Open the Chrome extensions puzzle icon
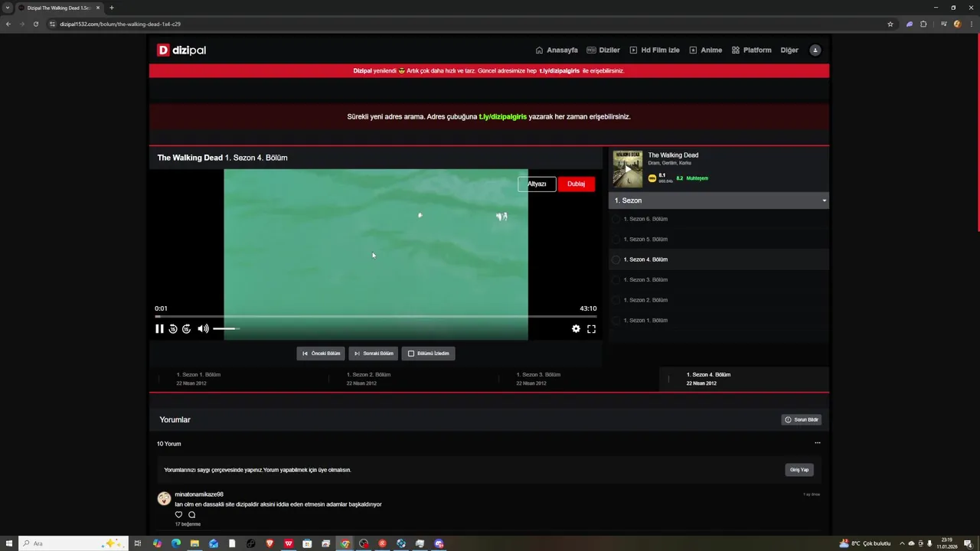 (x=923, y=24)
